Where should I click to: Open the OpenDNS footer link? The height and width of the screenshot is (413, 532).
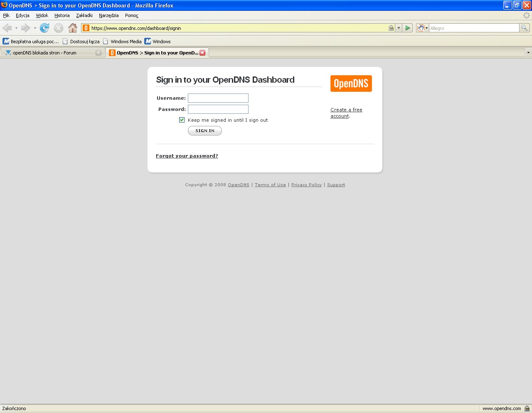pos(239,185)
